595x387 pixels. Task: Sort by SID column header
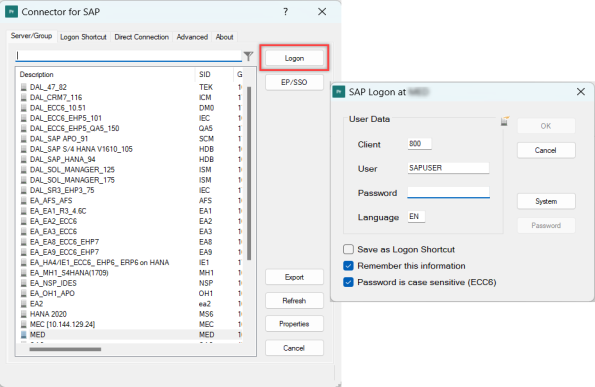pyautogui.click(x=214, y=74)
